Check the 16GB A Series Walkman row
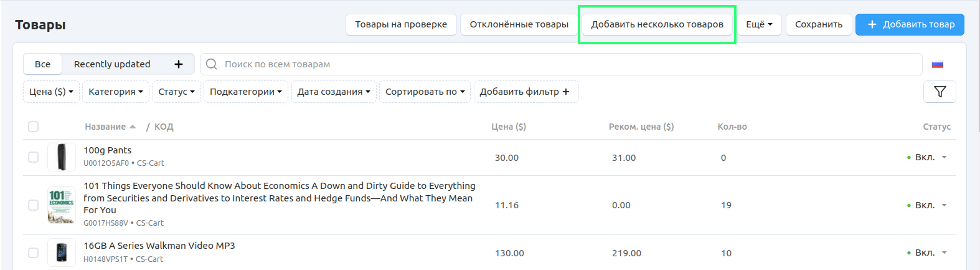The image size is (980, 270). (34, 253)
